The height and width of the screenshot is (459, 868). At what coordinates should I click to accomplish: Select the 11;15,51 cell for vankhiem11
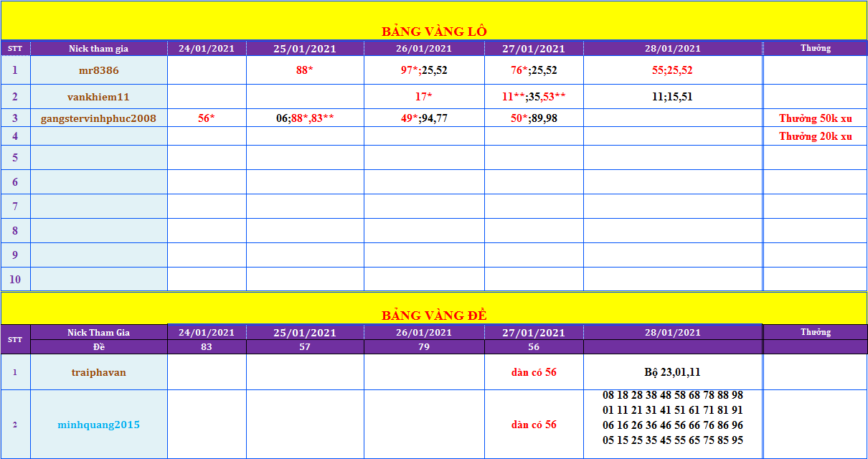672,97
